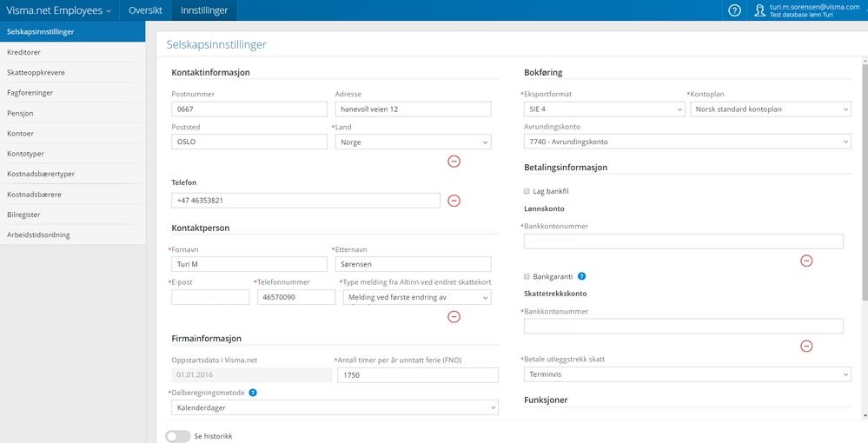Viewport: 868px width, 443px height.
Task: Click the scrollbar down arrow
Action: pyautogui.click(x=865, y=416)
